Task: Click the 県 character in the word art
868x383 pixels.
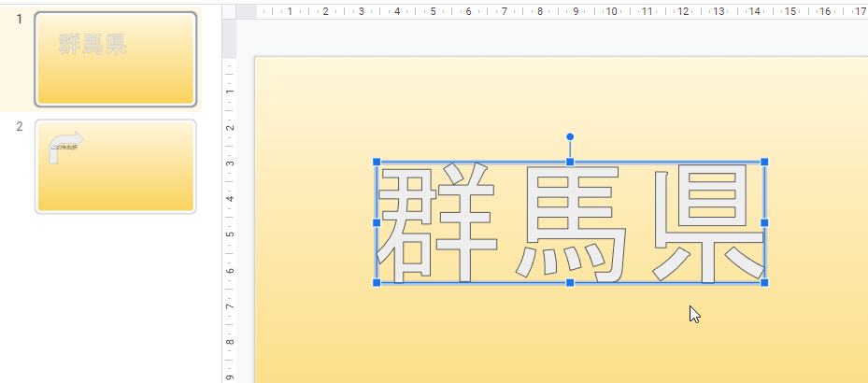Action: 708,223
